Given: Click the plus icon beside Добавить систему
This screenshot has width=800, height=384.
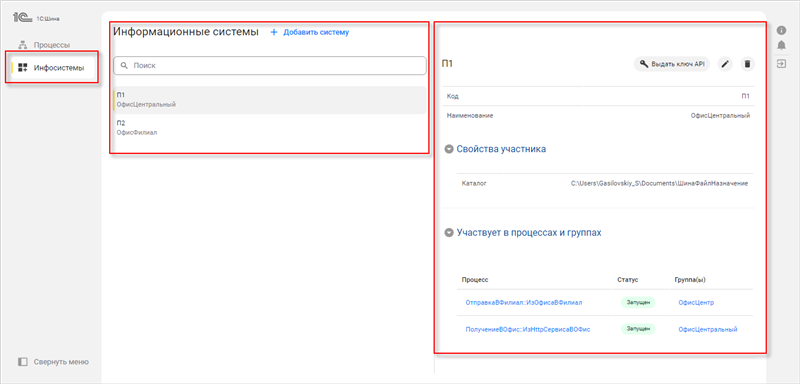Looking at the screenshot, I should tap(273, 32).
